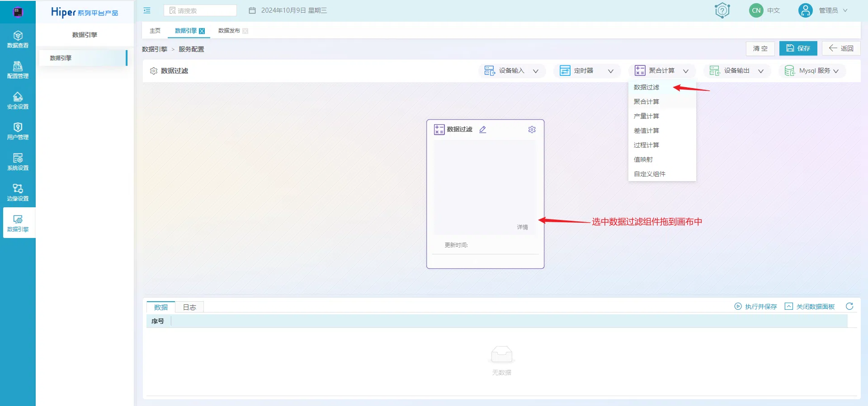Click the 更新时间 label on the node
The image size is (868, 406).
click(x=456, y=245)
